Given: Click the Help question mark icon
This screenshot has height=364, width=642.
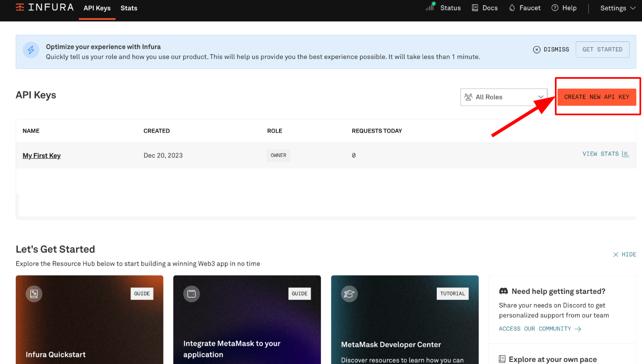Looking at the screenshot, I should 555,8.
